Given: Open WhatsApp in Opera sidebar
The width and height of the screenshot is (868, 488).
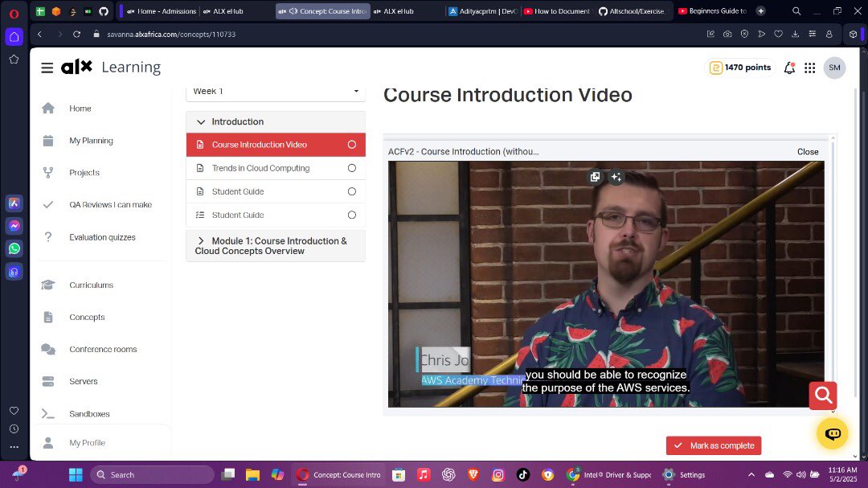Looking at the screenshot, I should point(14,248).
